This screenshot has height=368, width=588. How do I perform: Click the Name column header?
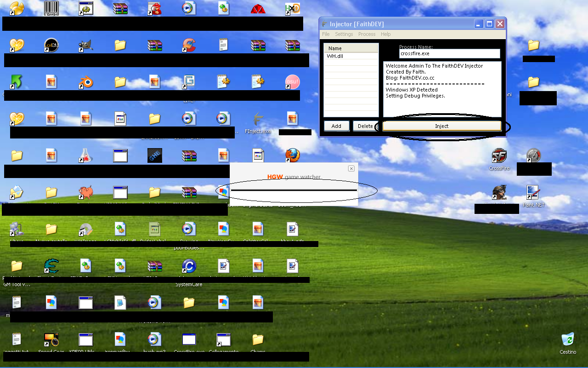tap(351, 48)
